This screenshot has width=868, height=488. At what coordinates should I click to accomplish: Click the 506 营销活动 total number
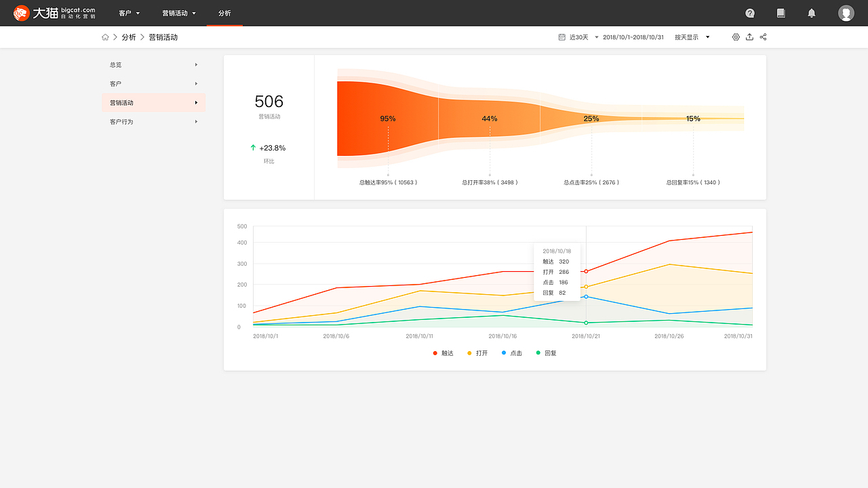point(269,102)
